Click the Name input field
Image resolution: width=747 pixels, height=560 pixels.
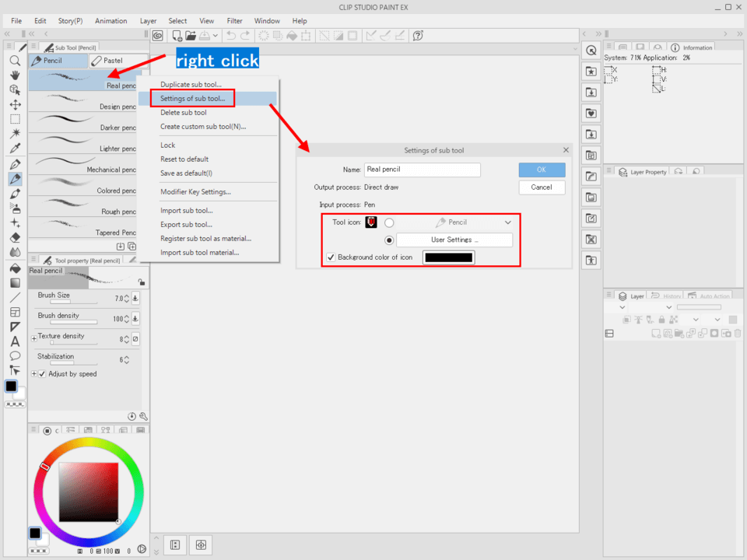tap(422, 170)
